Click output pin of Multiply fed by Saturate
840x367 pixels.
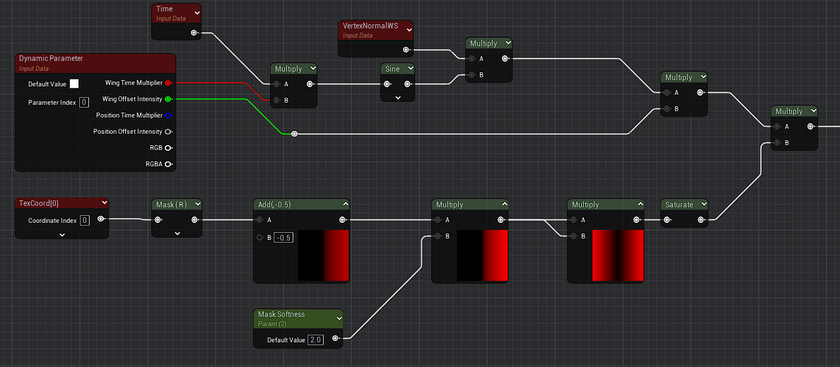pos(811,127)
